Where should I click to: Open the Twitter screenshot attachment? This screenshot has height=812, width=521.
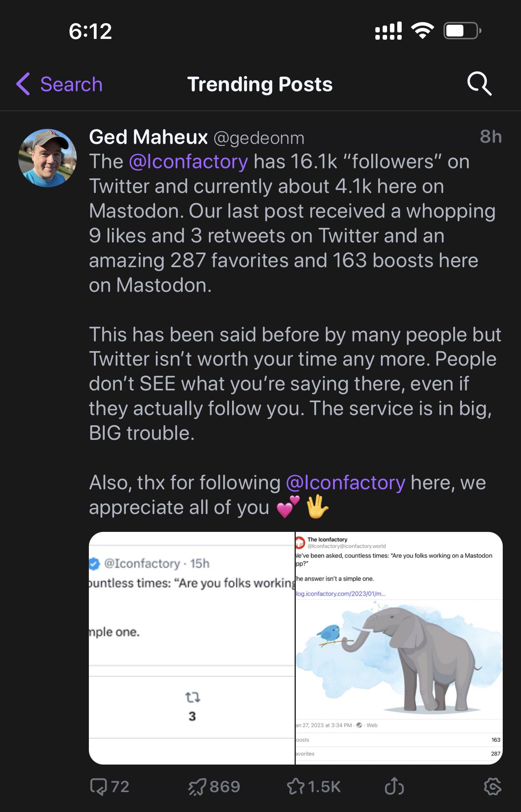coord(192,648)
